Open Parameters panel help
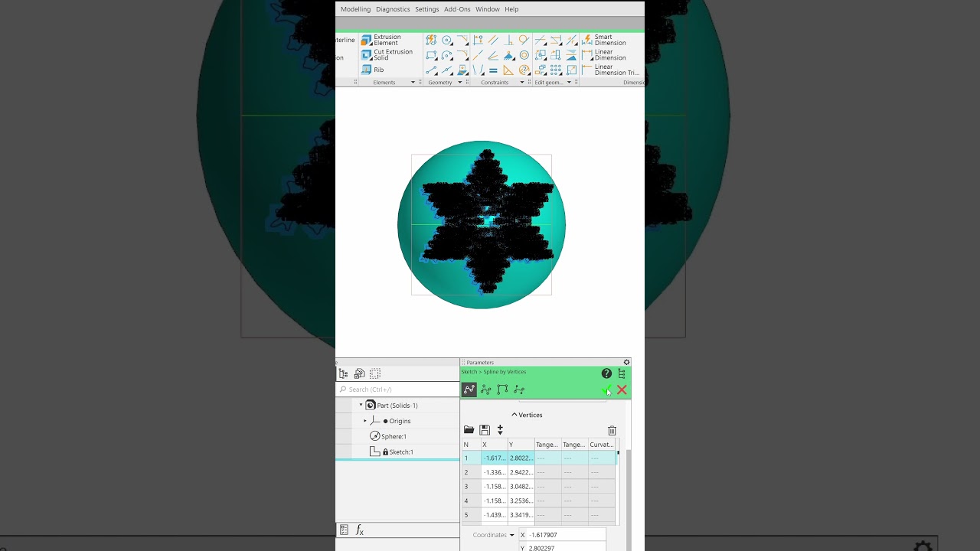 pyautogui.click(x=606, y=373)
